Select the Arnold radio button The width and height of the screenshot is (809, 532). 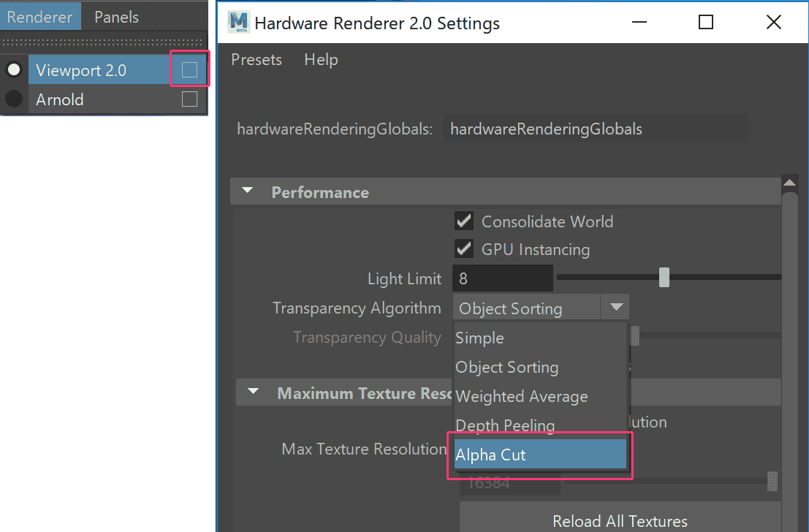pos(14,99)
